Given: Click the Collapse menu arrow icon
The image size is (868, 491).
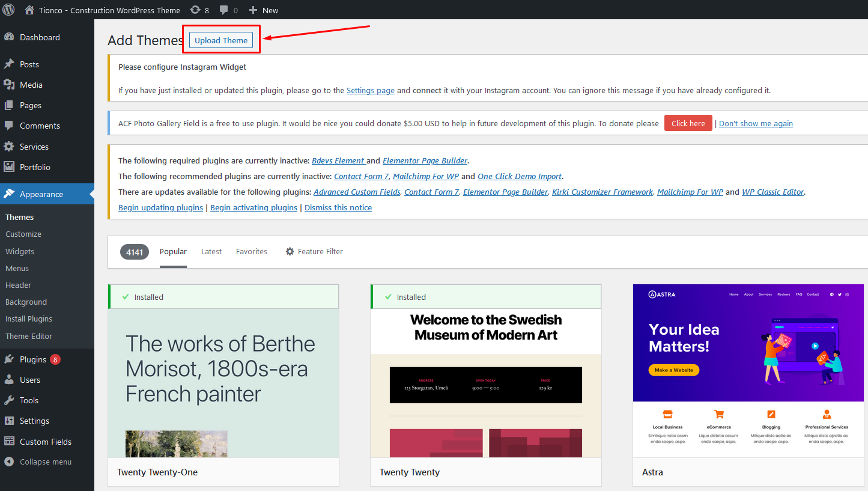Looking at the screenshot, I should 9,462.
